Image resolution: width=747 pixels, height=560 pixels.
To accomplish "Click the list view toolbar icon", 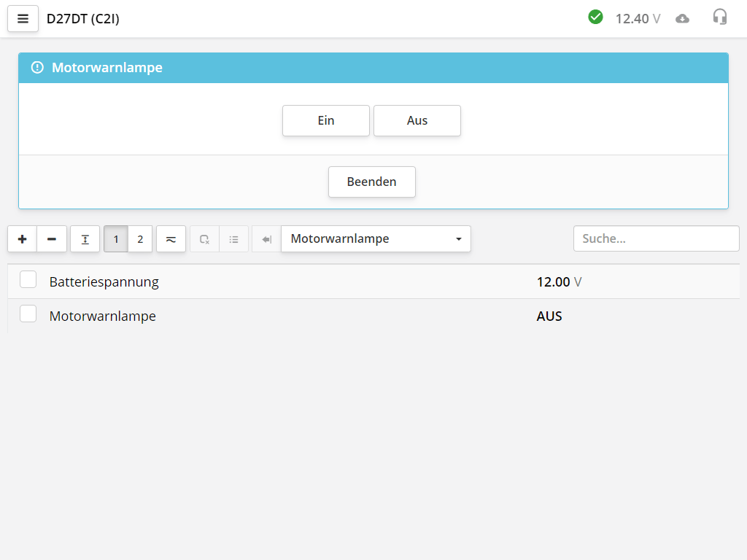I will [234, 239].
